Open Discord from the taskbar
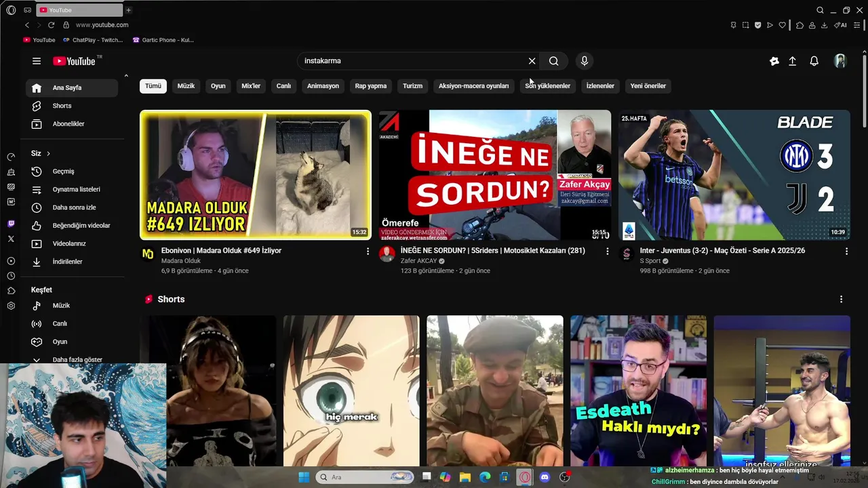 [x=545, y=477]
